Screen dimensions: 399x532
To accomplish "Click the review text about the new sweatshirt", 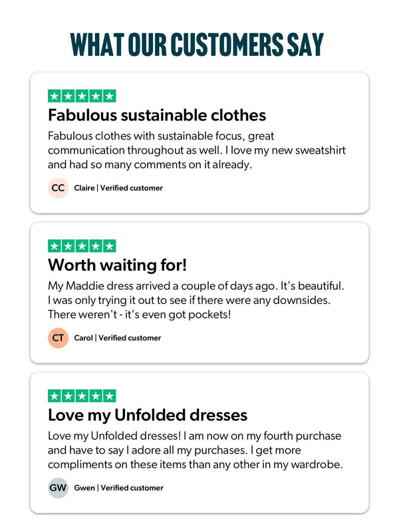I will (197, 150).
